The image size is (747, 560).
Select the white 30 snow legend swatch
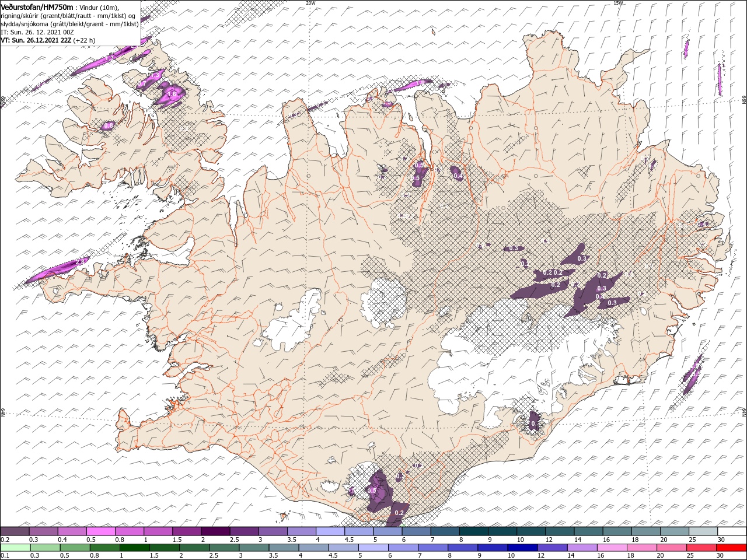click(732, 531)
